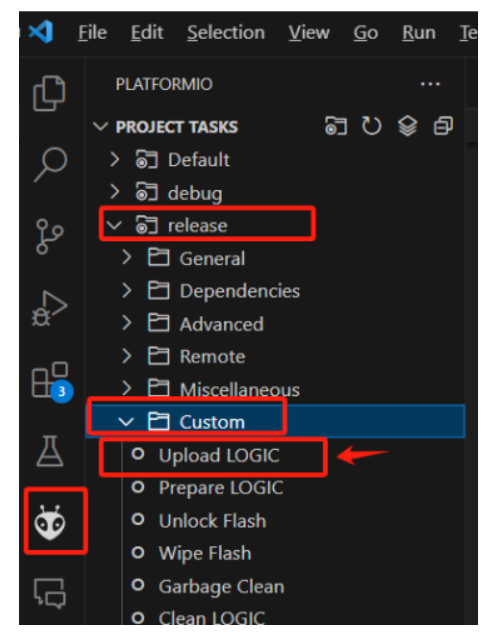Image resolution: width=491 pixels, height=632 pixels.
Task: Open the Testing flask icon
Action: (50, 451)
